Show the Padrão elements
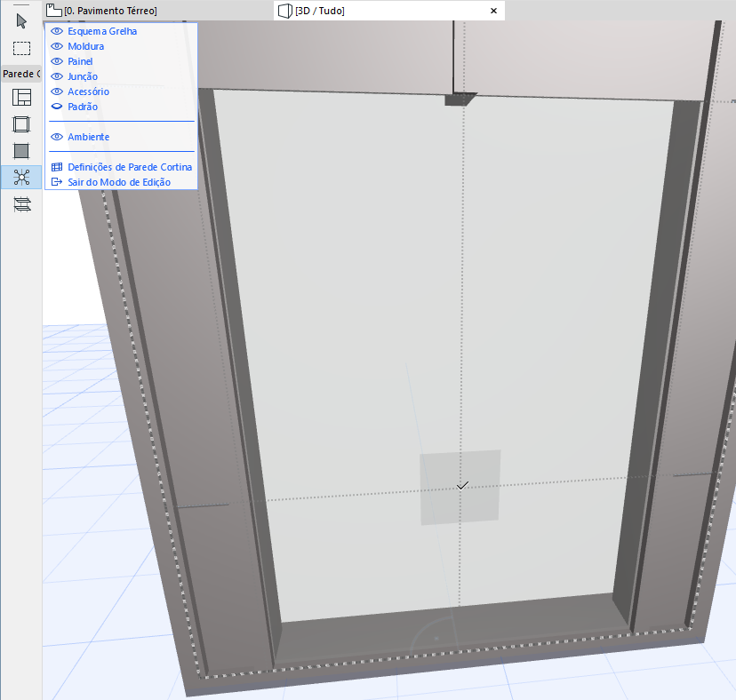 [x=57, y=107]
